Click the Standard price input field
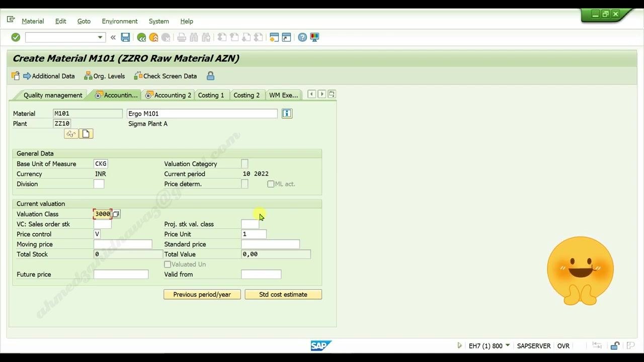Image resolution: width=644 pixels, height=362 pixels. click(270, 244)
